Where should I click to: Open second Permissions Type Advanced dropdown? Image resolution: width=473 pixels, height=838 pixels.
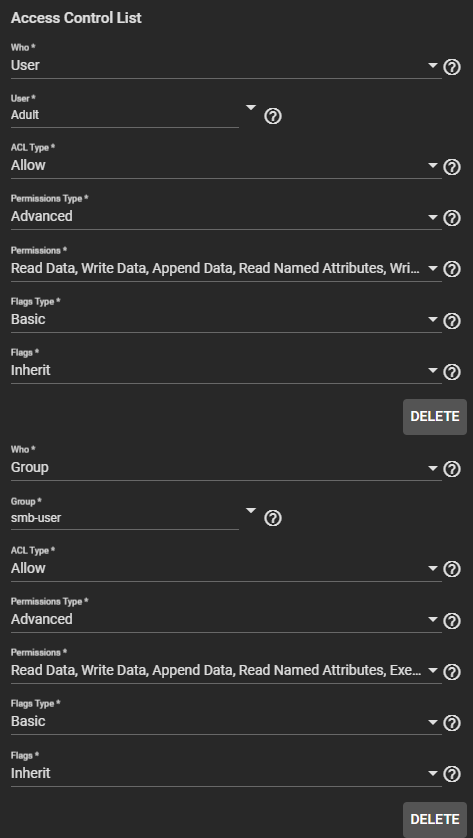click(x=226, y=619)
